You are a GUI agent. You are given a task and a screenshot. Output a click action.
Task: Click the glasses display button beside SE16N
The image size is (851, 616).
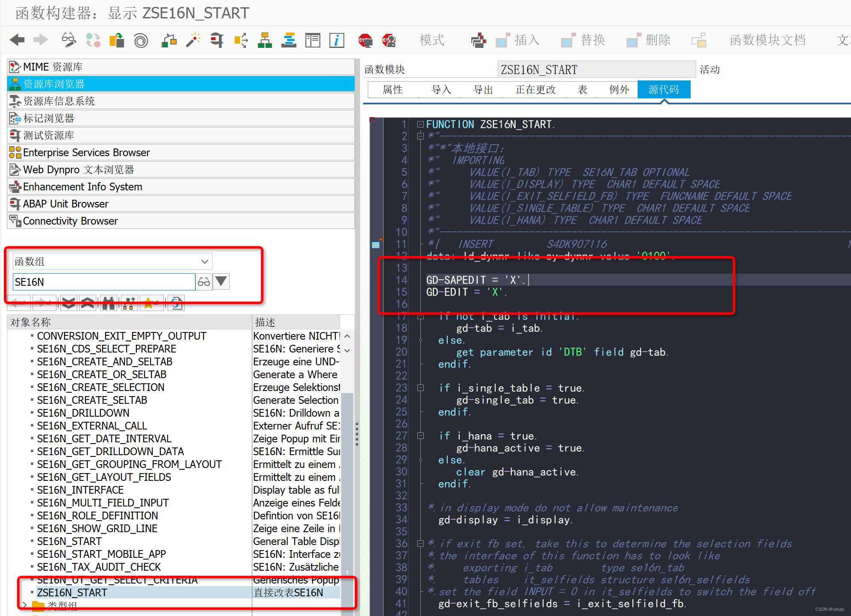[204, 282]
